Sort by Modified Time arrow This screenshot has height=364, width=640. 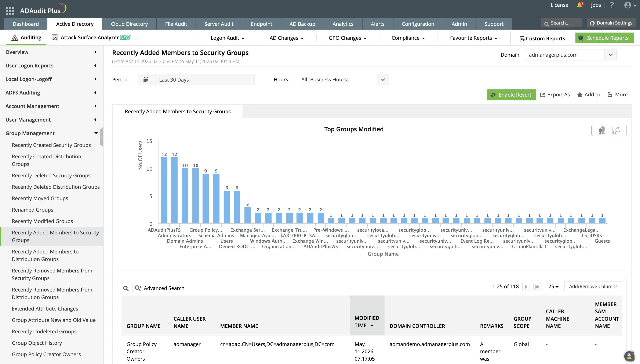click(372, 326)
